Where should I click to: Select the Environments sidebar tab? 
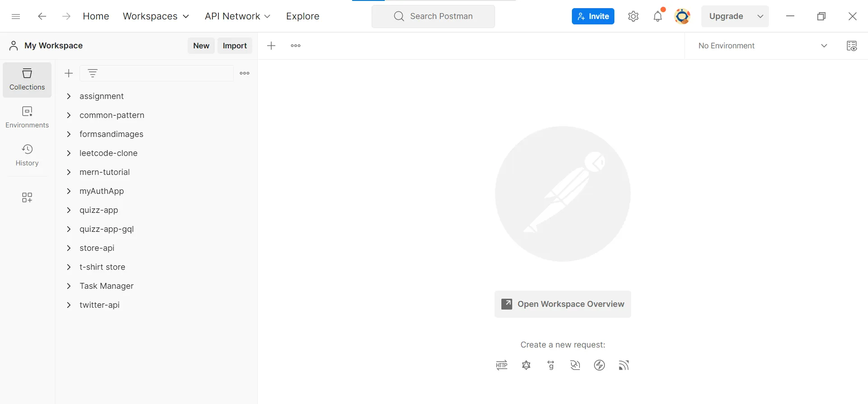pyautogui.click(x=27, y=117)
